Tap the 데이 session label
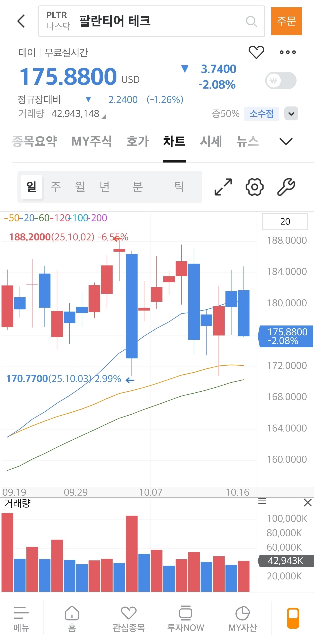This screenshot has height=644, width=314. point(27,53)
